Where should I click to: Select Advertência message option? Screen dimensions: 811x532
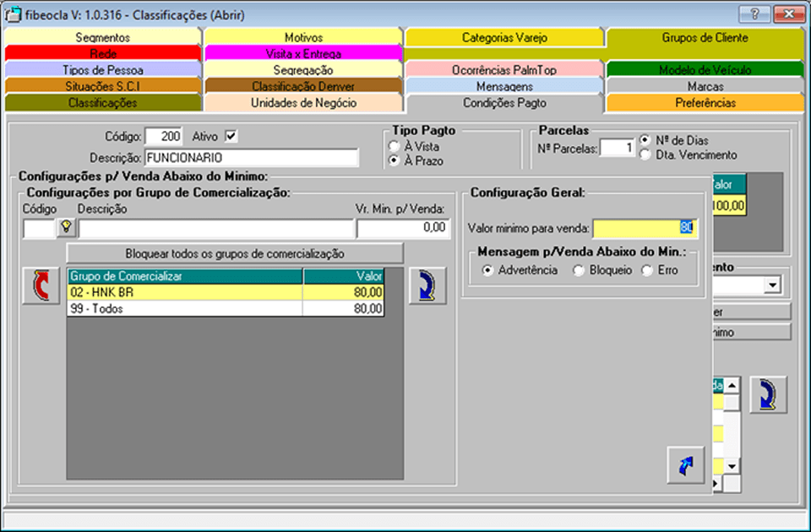pos(487,270)
